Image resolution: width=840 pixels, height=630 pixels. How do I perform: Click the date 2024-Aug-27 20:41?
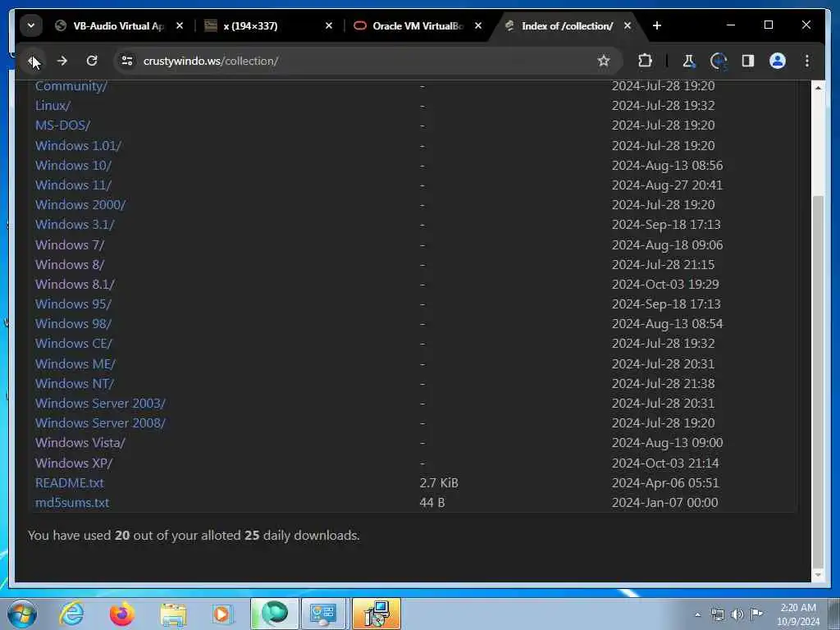[x=667, y=185]
